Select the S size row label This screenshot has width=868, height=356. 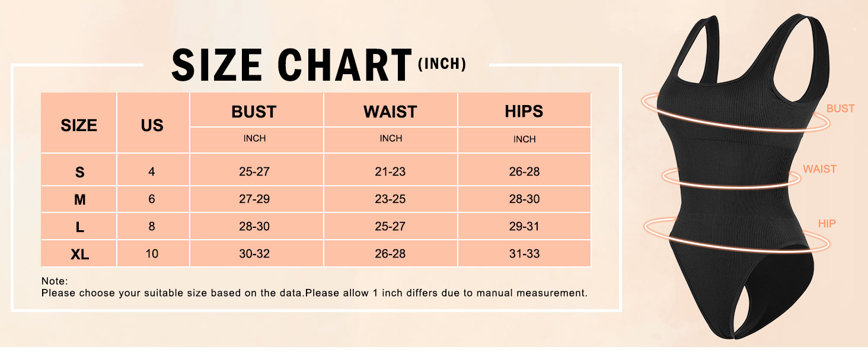click(x=79, y=172)
